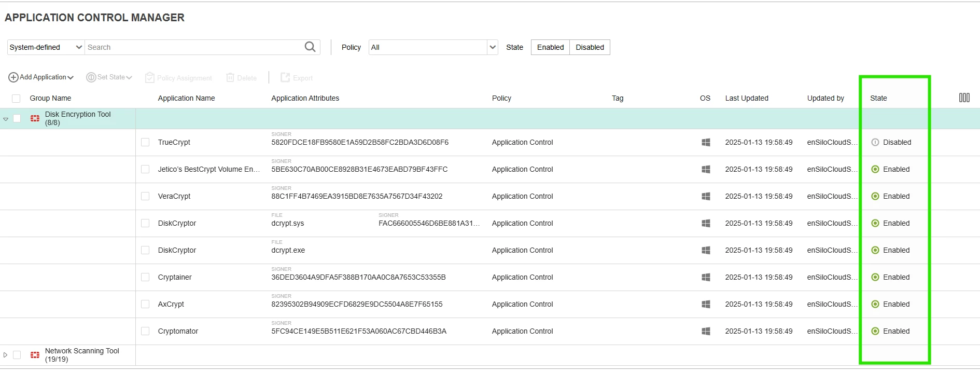Click the Windows OS icon for VeraCrypt

[x=706, y=196]
